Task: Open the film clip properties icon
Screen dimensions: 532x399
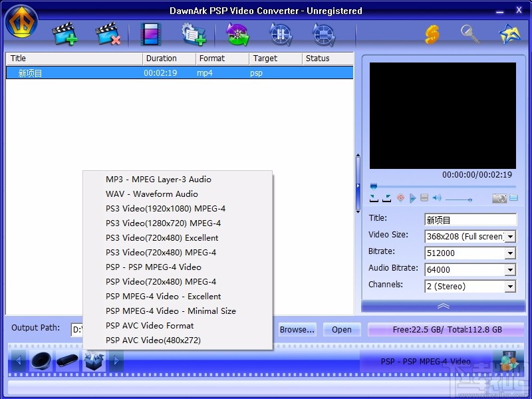Action: tap(150, 33)
